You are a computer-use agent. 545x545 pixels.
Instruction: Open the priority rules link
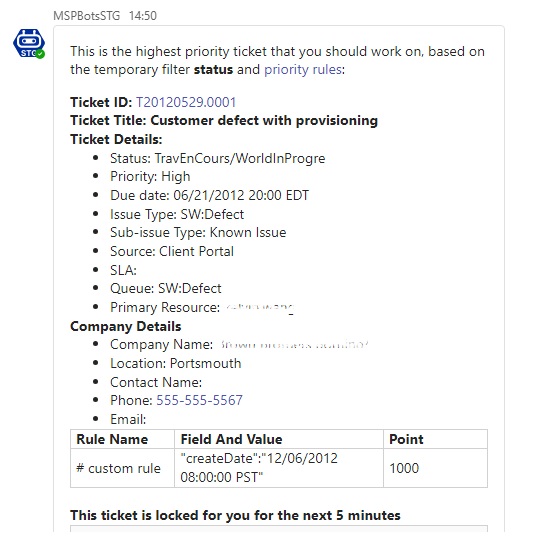click(303, 70)
